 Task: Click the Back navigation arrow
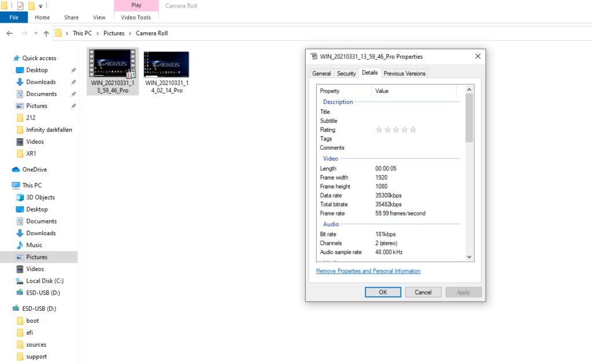pos(9,34)
